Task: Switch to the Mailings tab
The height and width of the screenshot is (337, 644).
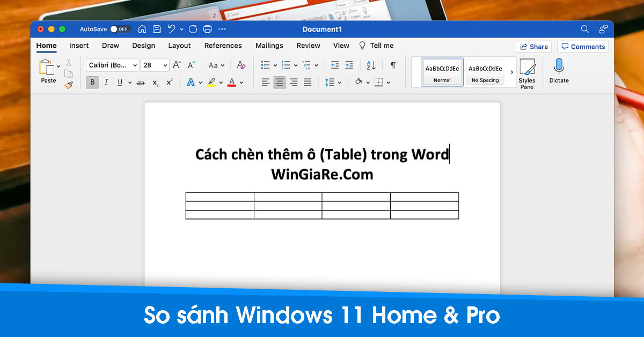Action: coord(269,46)
